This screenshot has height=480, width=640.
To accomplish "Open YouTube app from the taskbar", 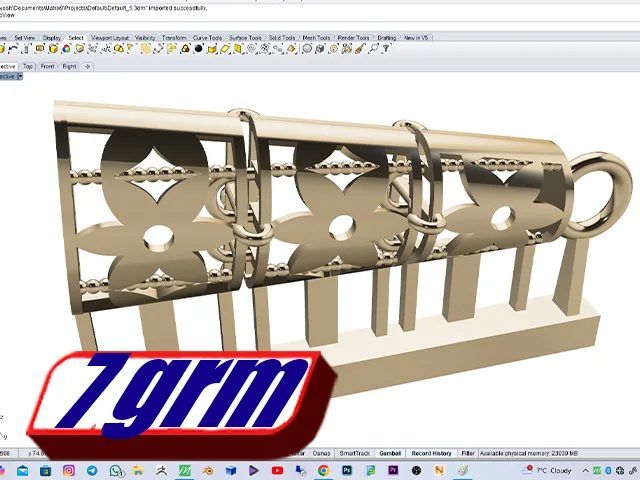I will [277, 471].
